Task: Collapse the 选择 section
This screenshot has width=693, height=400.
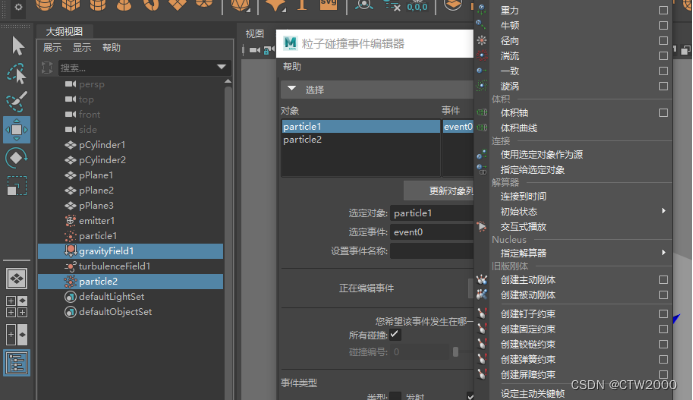Action: [x=292, y=89]
